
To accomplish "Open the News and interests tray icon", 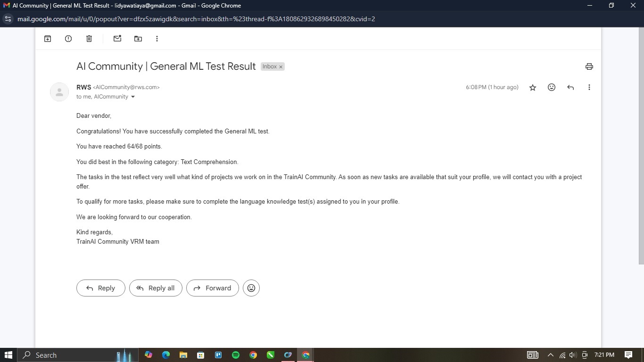I will (533, 355).
